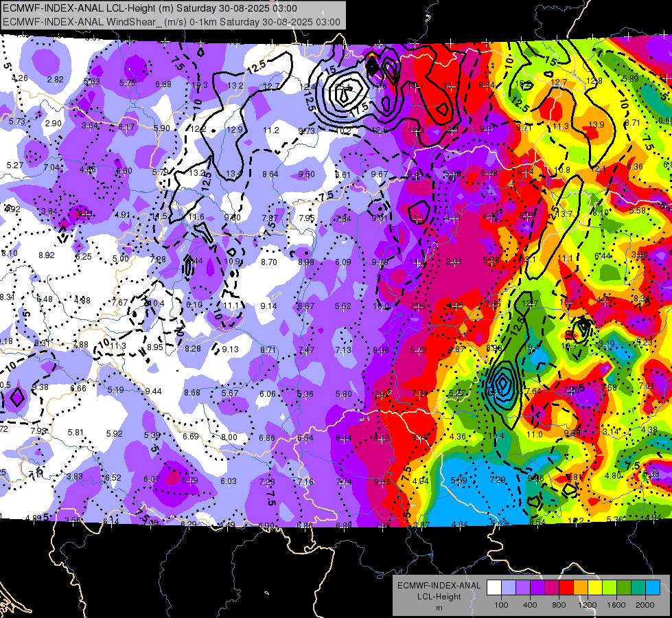This screenshot has height=618, width=672.
Task: Select the light blue legend swatch
Action: coord(653,588)
